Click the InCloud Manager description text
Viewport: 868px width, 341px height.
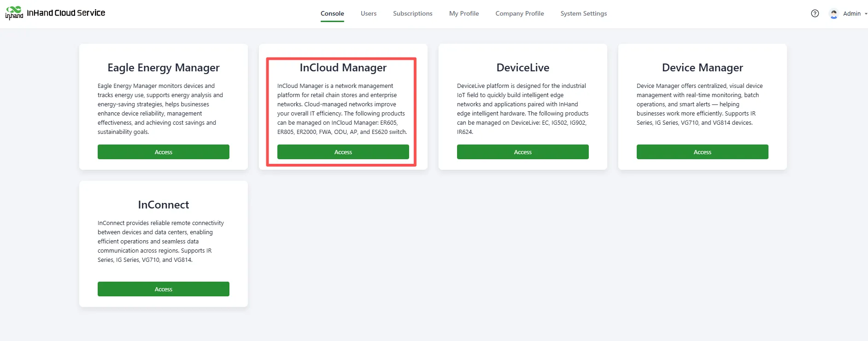click(342, 109)
